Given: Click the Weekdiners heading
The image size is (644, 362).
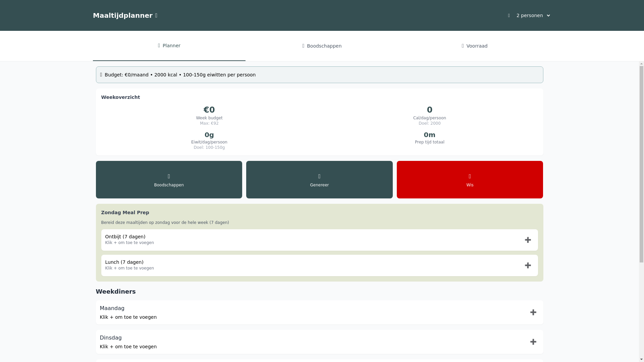Looking at the screenshot, I should (x=116, y=292).
